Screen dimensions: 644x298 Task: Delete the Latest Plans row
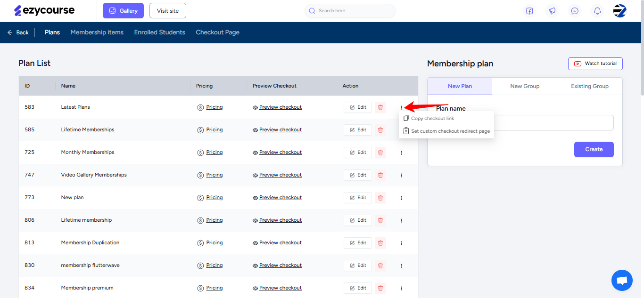(380, 107)
